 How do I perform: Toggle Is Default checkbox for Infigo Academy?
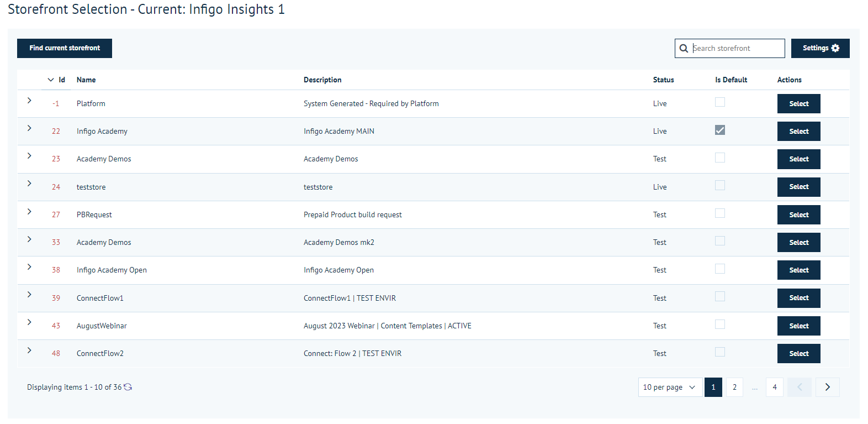click(720, 130)
